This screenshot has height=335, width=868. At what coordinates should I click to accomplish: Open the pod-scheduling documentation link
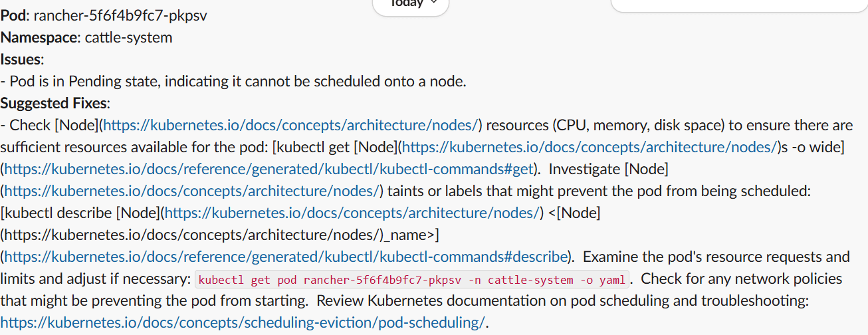pos(243,322)
